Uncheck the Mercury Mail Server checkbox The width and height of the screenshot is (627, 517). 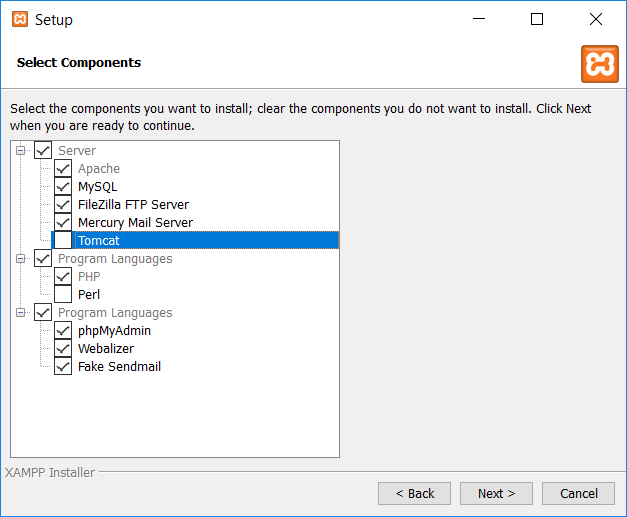(63, 222)
